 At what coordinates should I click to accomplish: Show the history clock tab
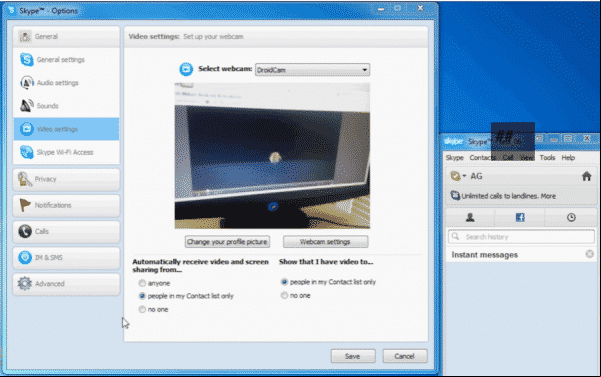click(x=571, y=218)
